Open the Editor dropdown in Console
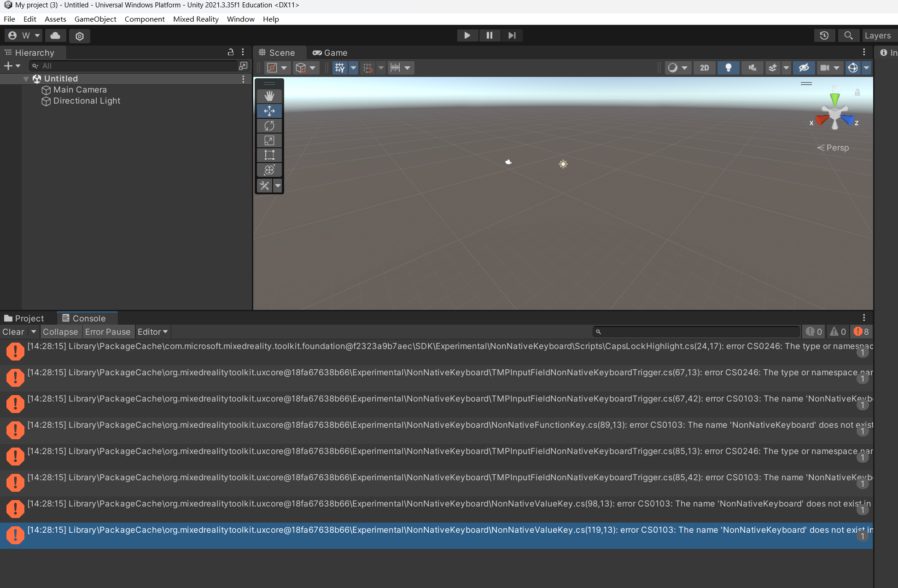898x588 pixels. [152, 332]
